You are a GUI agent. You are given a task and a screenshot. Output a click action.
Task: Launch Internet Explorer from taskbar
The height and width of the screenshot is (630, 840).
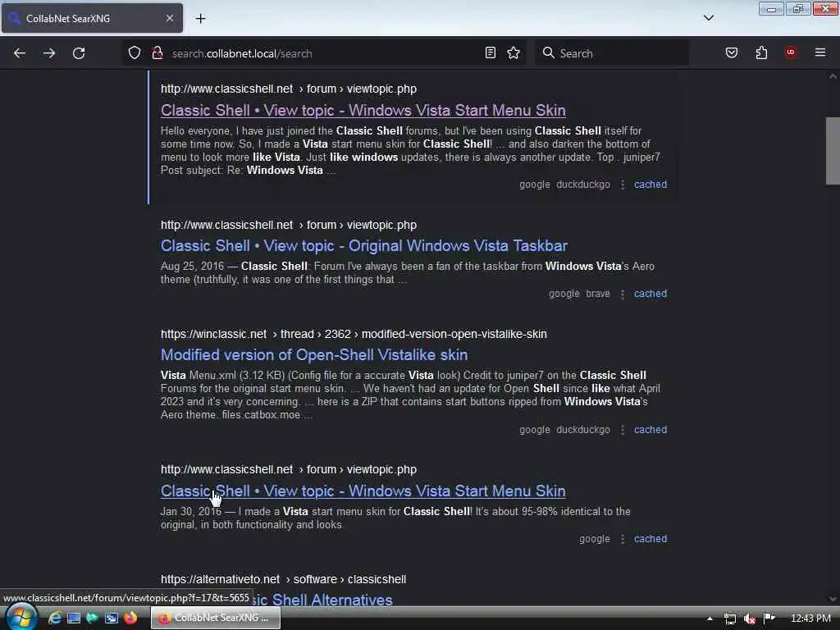tap(55, 618)
